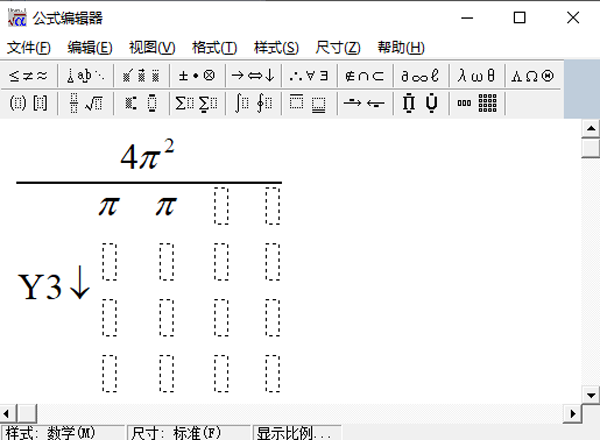Click the 尺寸: 标准(F) status bar entry
Image resolution: width=600 pixels, height=440 pixels.
[x=189, y=433]
